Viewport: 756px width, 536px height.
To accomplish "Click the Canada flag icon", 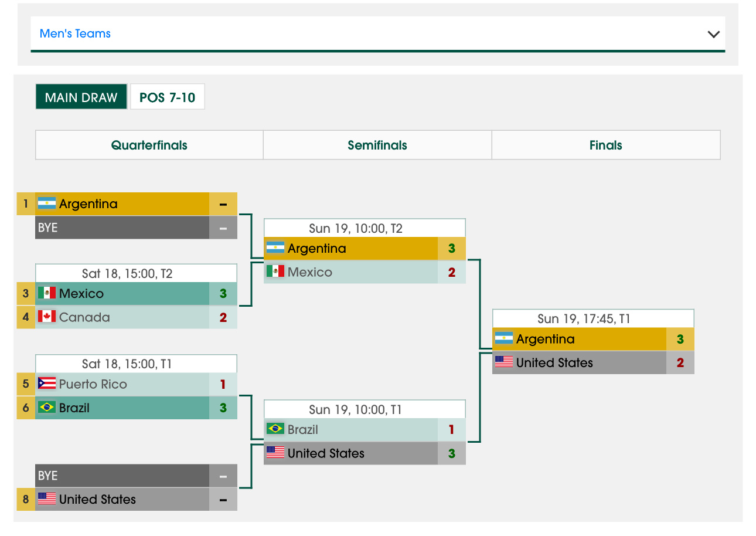I will coord(47,317).
